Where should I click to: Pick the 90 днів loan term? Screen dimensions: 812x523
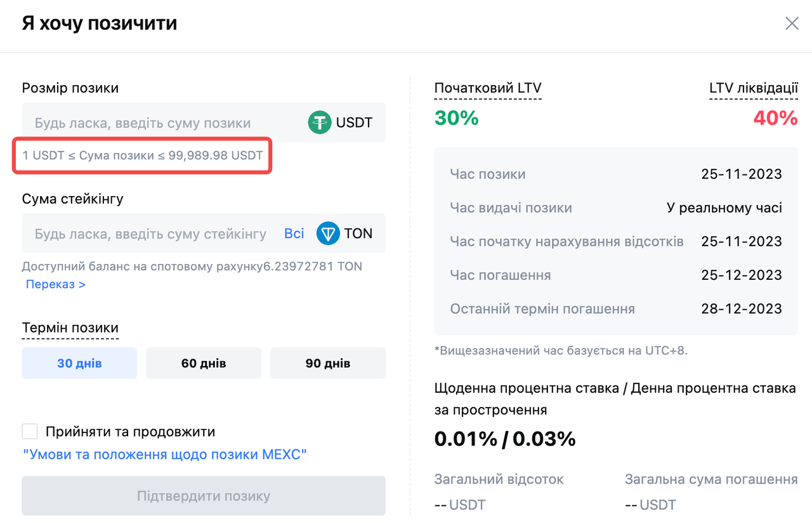pyautogui.click(x=328, y=364)
